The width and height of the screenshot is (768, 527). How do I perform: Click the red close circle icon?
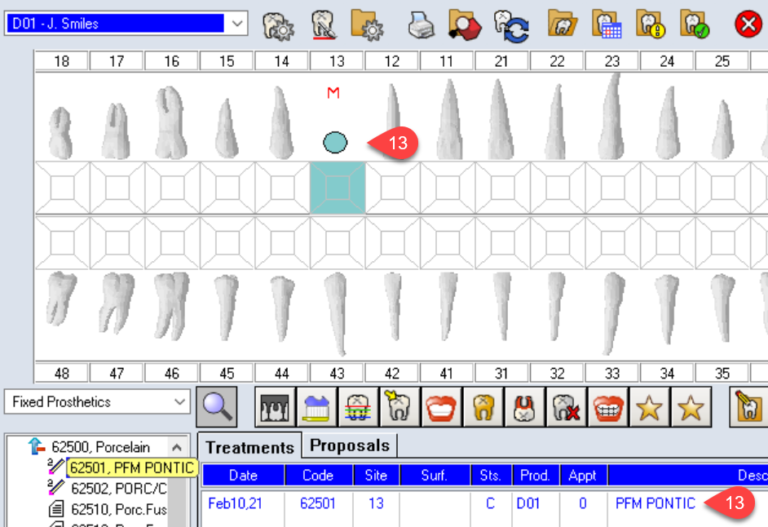pyautogui.click(x=747, y=24)
